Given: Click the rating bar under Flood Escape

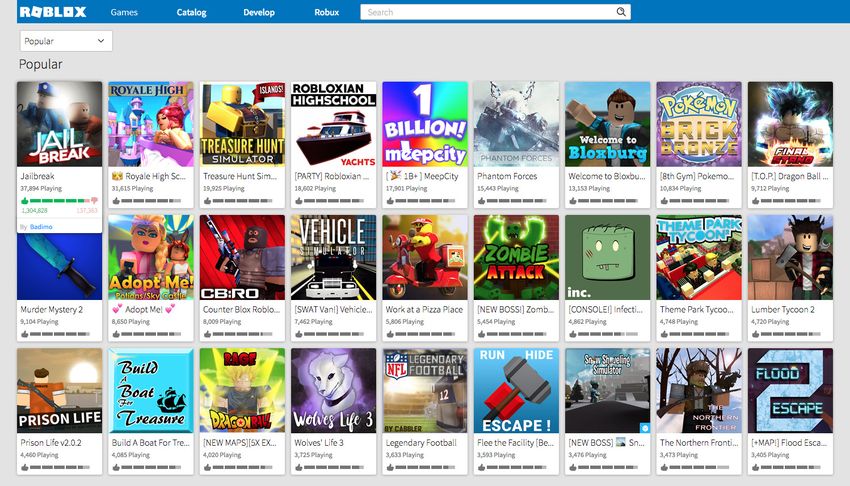Looking at the screenshot, I should [790, 468].
